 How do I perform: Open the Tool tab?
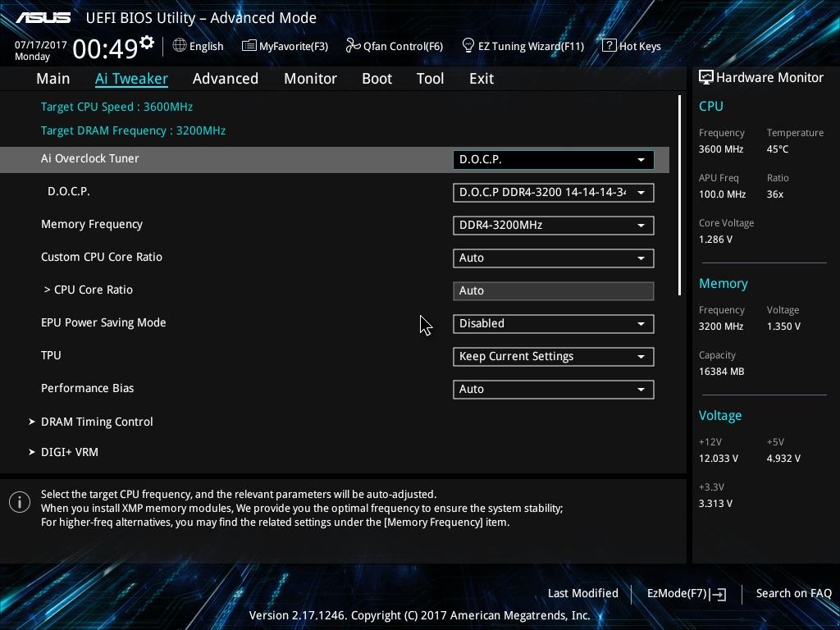pos(430,79)
